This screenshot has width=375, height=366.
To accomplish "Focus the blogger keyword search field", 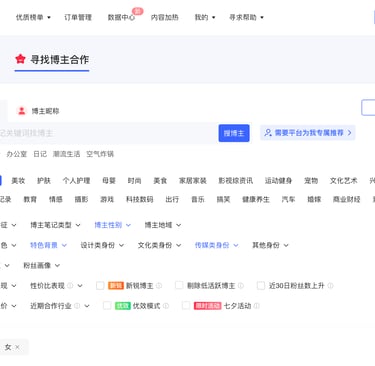I will click(108, 133).
